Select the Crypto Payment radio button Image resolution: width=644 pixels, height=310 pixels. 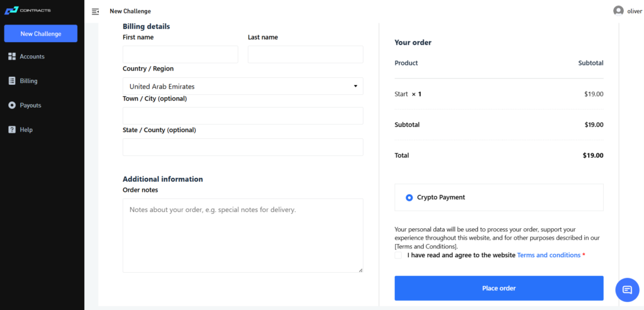pyautogui.click(x=409, y=197)
